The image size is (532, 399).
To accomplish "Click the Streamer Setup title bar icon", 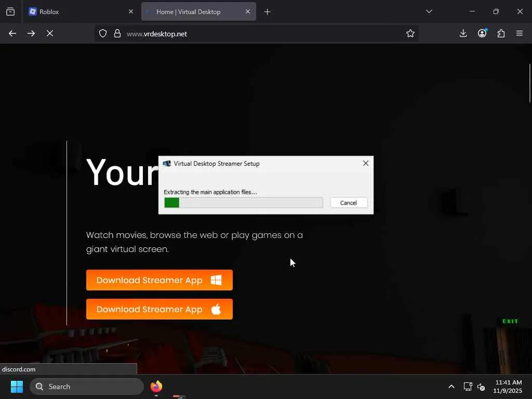I will [167, 164].
